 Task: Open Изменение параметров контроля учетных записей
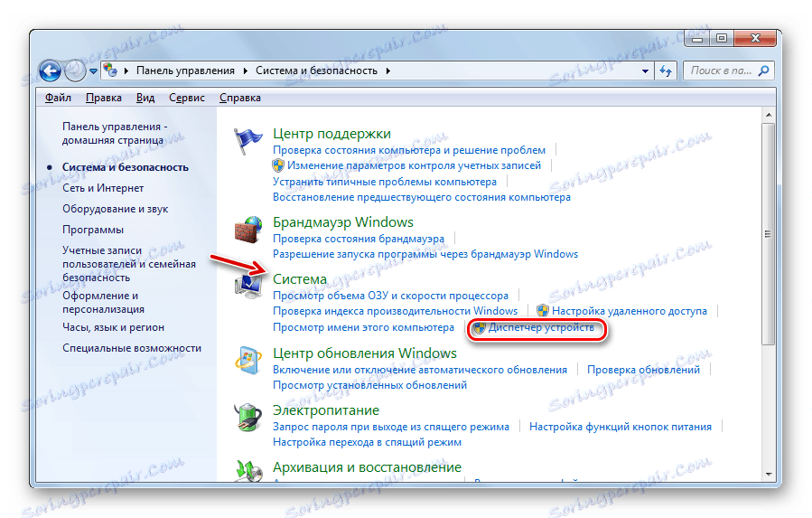tap(415, 165)
